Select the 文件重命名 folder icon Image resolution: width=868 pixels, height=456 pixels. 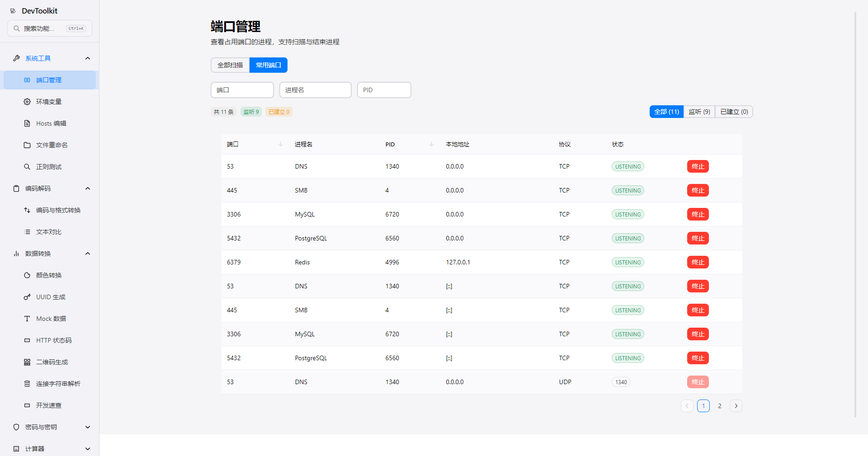pyautogui.click(x=27, y=145)
